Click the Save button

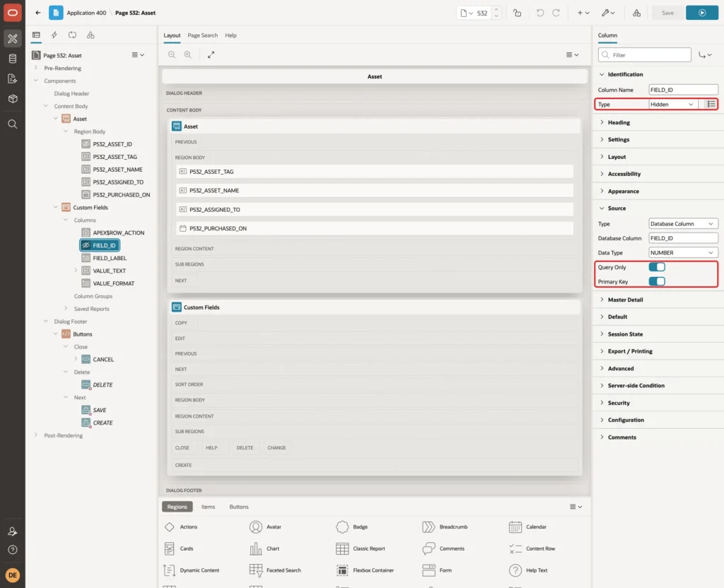pyautogui.click(x=667, y=13)
